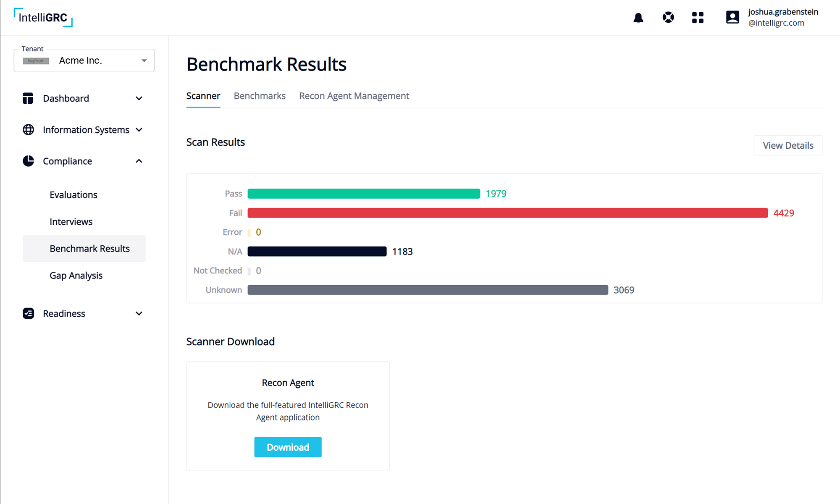Click the Download button for Recon Agent

point(288,447)
